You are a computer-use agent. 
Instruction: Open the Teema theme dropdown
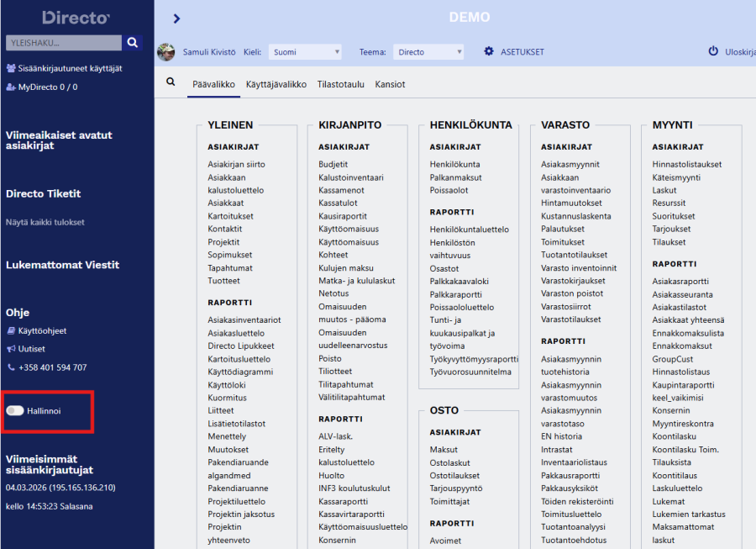click(428, 52)
